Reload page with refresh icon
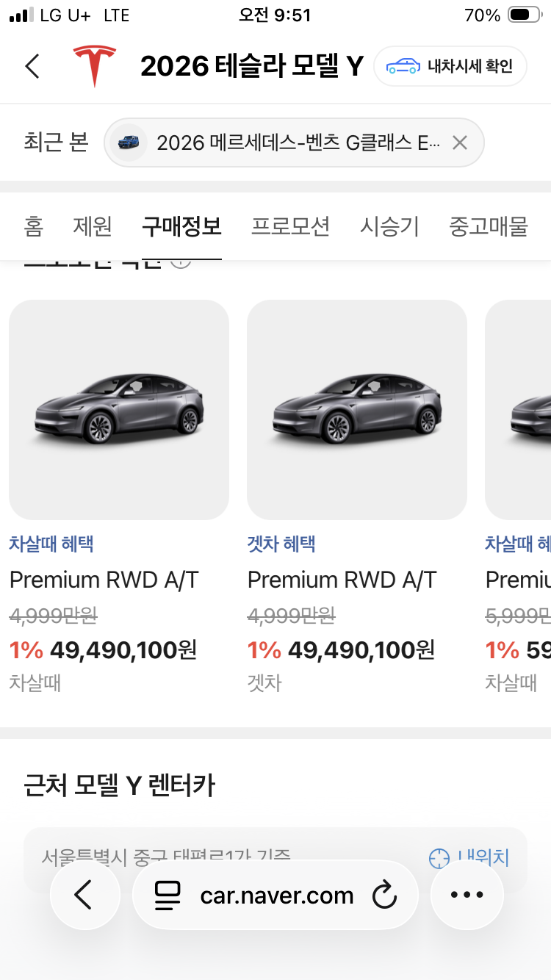Image resolution: width=551 pixels, height=980 pixels. pos(384,895)
